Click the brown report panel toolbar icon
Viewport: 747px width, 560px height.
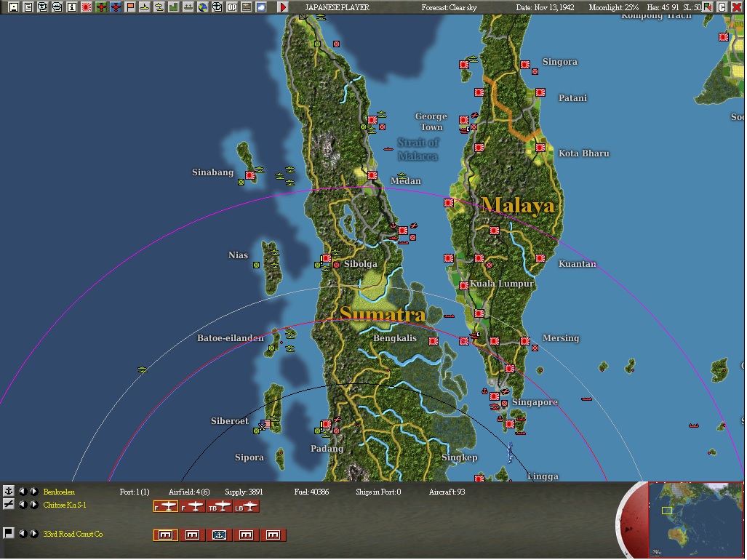click(247, 7)
